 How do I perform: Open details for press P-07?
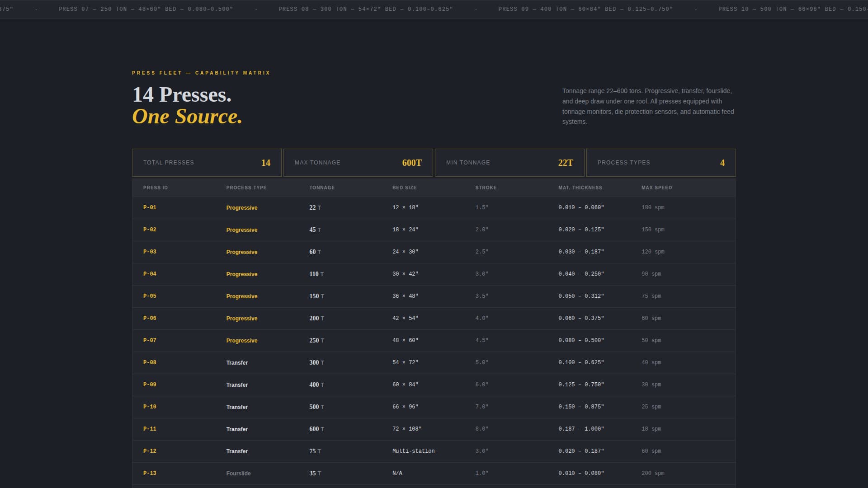pyautogui.click(x=150, y=340)
